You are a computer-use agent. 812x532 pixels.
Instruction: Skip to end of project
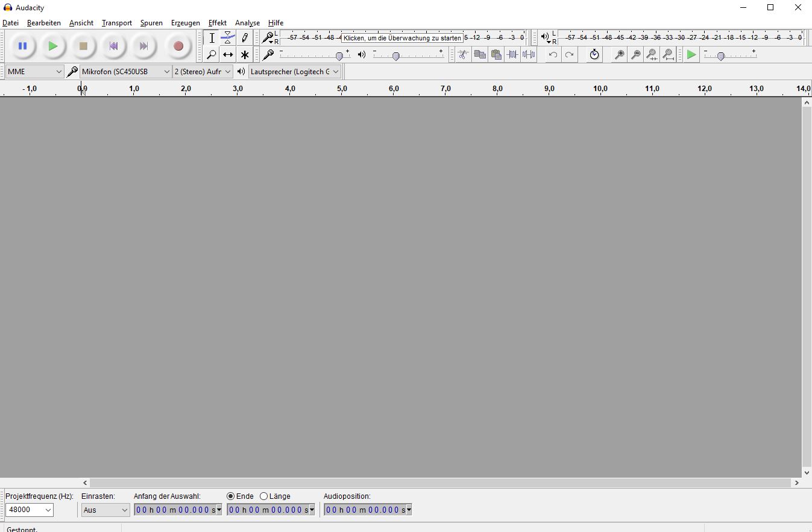click(143, 46)
